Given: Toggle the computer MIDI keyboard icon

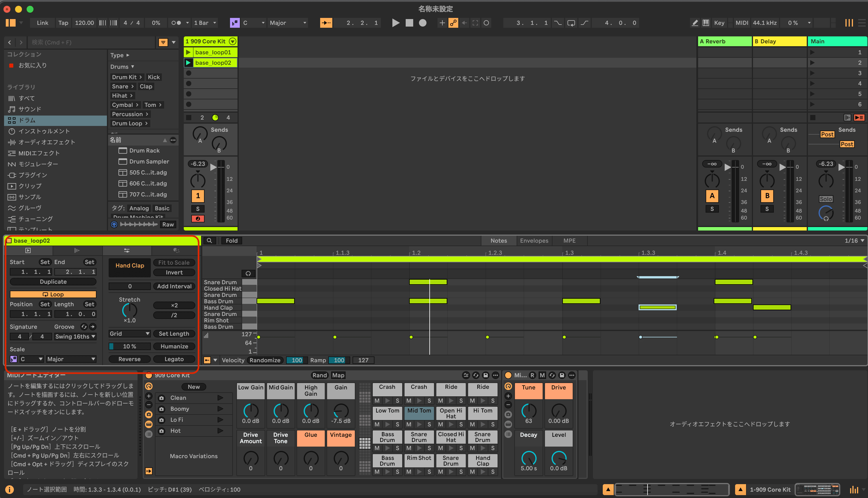Looking at the screenshot, I should [706, 23].
